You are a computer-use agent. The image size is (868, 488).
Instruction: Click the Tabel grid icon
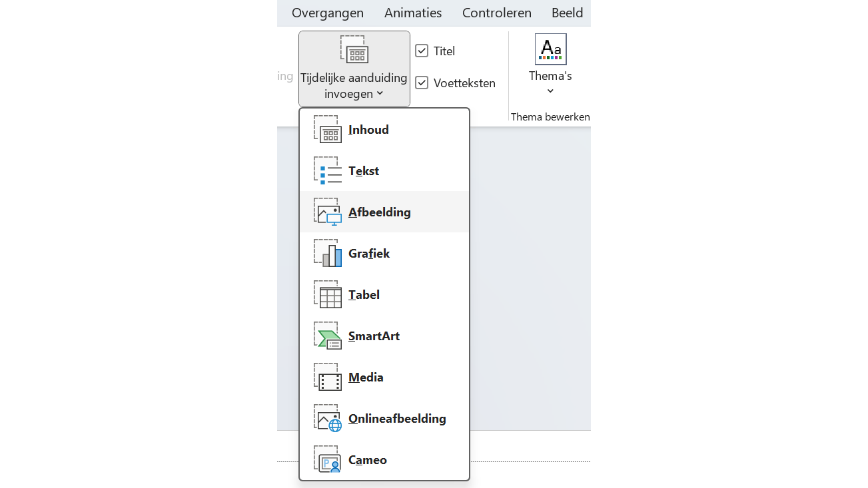(328, 295)
